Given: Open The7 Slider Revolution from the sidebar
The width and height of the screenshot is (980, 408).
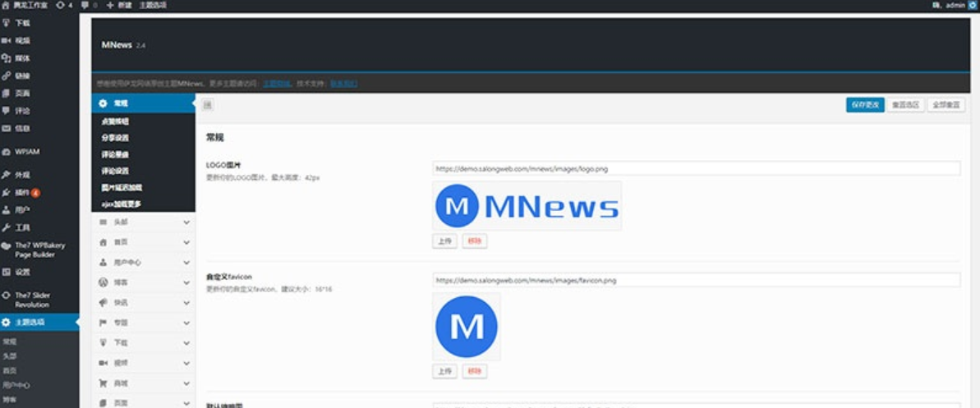Looking at the screenshot, I should [x=31, y=299].
